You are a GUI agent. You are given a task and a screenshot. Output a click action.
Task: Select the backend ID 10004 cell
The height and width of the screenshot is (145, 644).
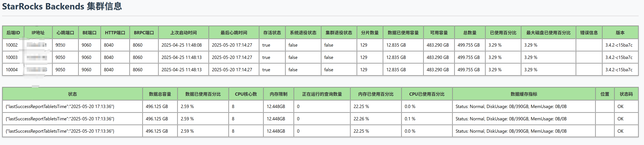(x=12, y=70)
